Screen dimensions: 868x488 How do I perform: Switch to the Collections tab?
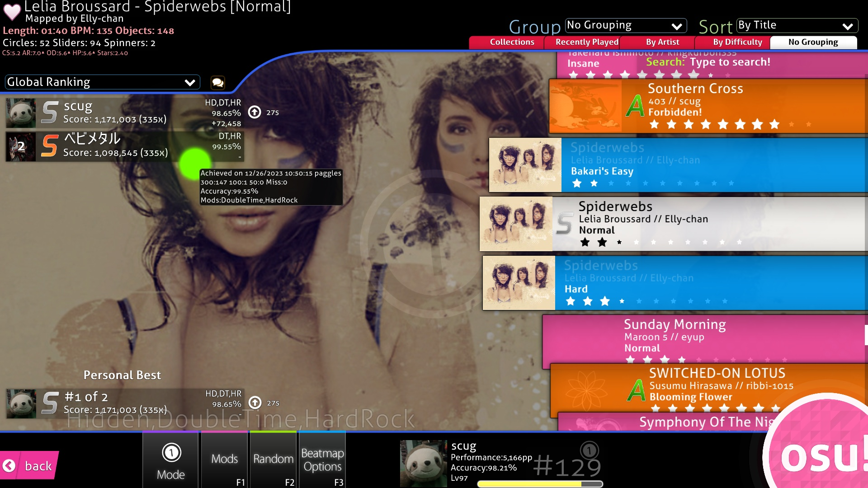tap(507, 42)
